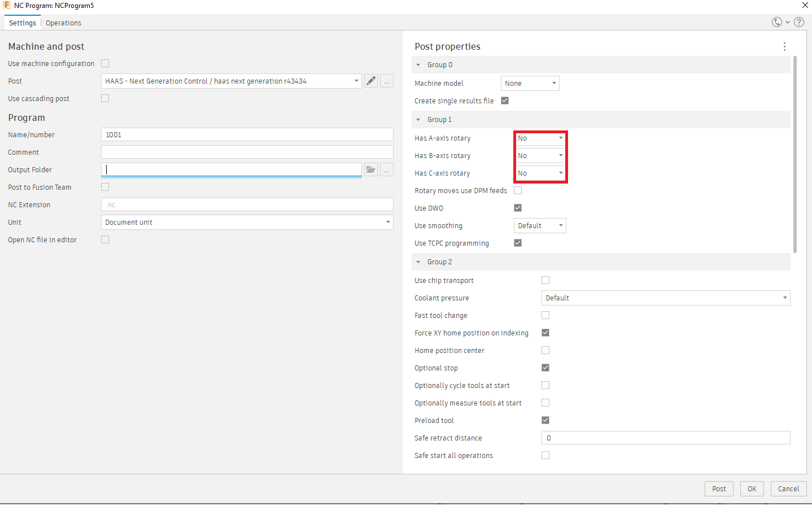
Task: Click the Safe retract distance field
Action: point(665,438)
